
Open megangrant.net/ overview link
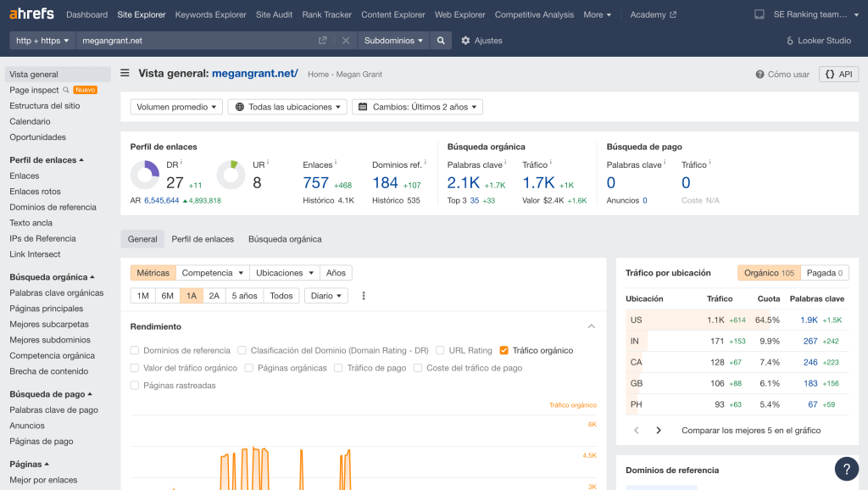(x=255, y=73)
